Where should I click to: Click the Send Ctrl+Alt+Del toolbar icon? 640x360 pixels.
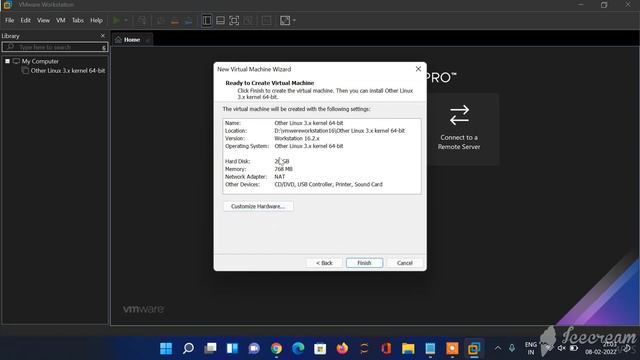142,20
